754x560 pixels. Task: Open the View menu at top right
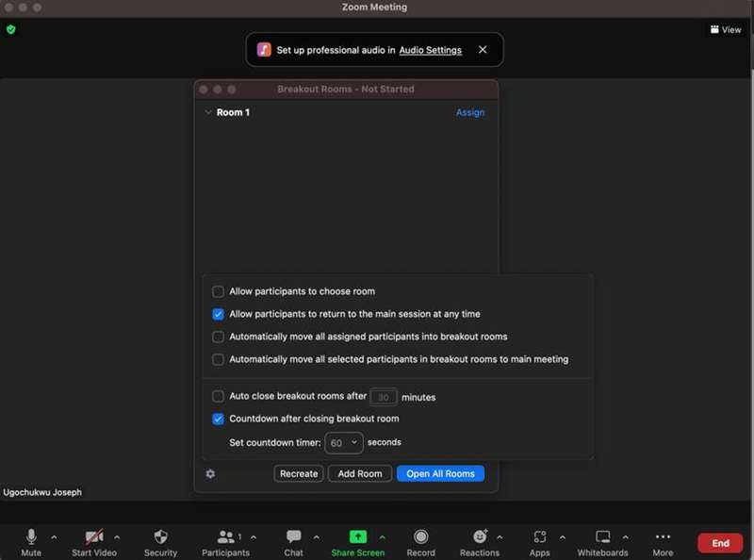[726, 29]
